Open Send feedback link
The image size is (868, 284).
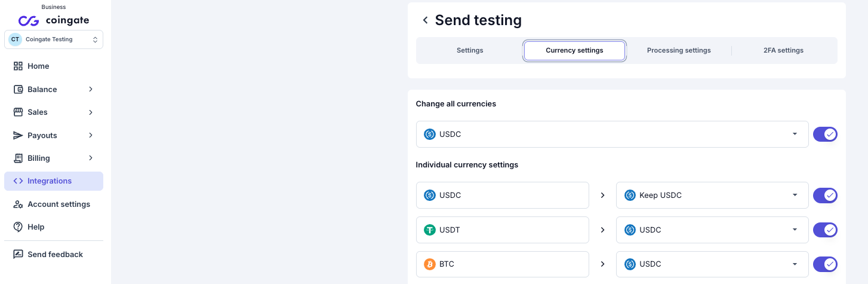click(54, 255)
